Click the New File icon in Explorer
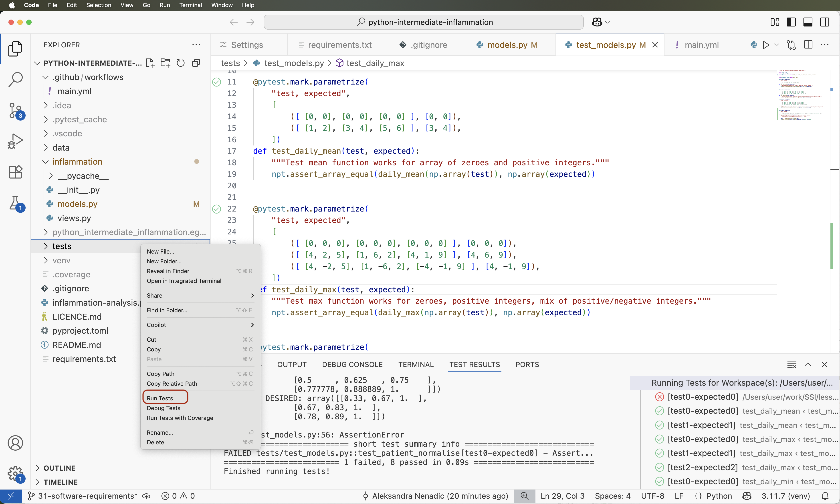 click(x=150, y=63)
